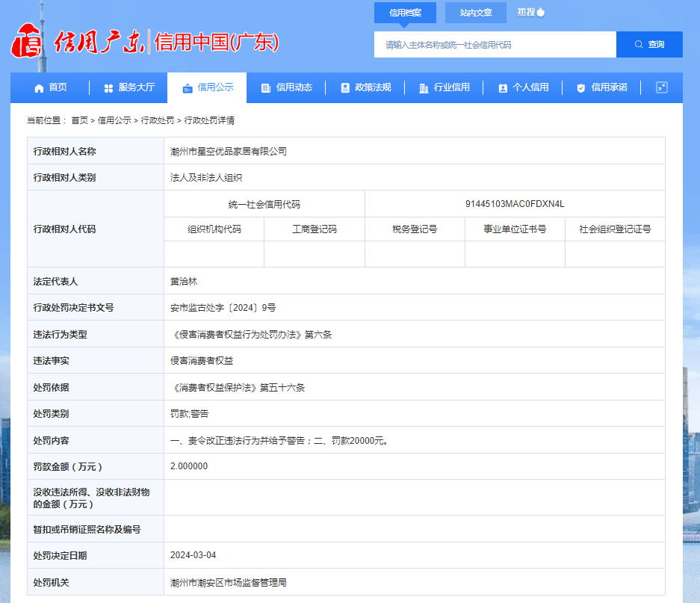Click the 查询 search button
This screenshot has height=603, width=700.
(649, 44)
